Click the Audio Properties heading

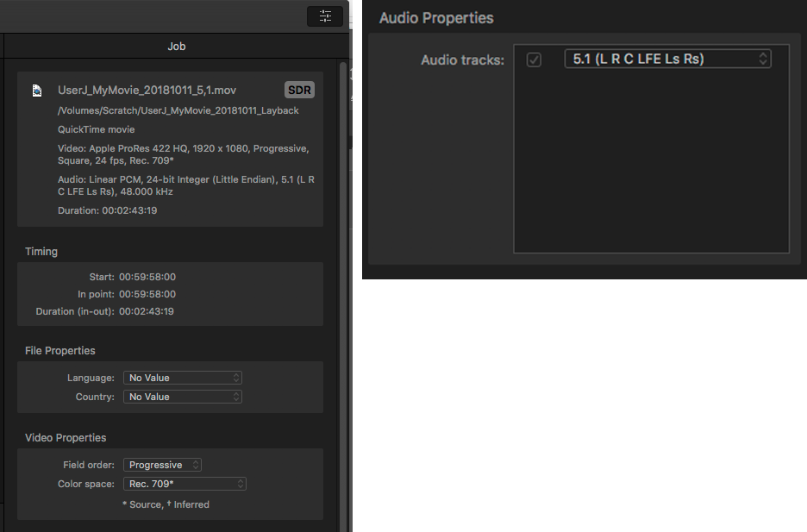(436, 18)
